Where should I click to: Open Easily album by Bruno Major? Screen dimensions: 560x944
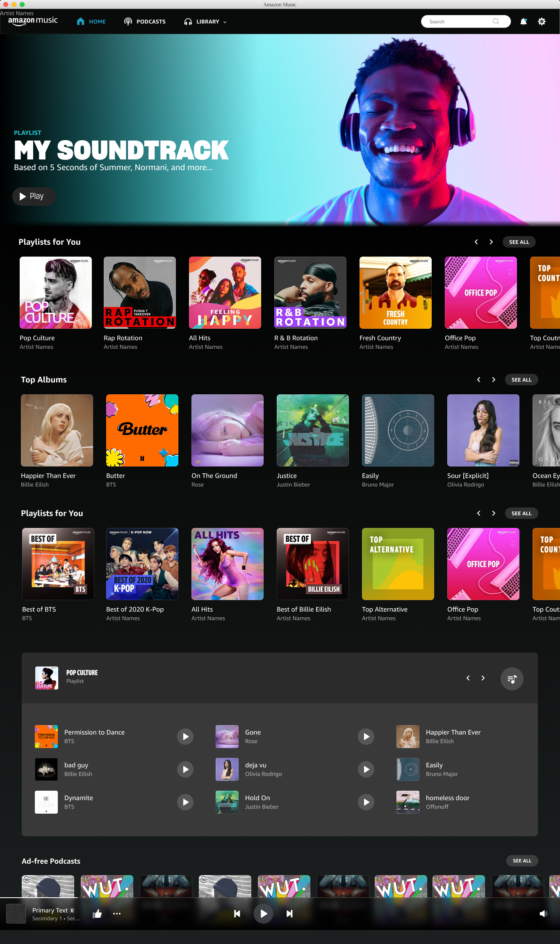point(398,430)
